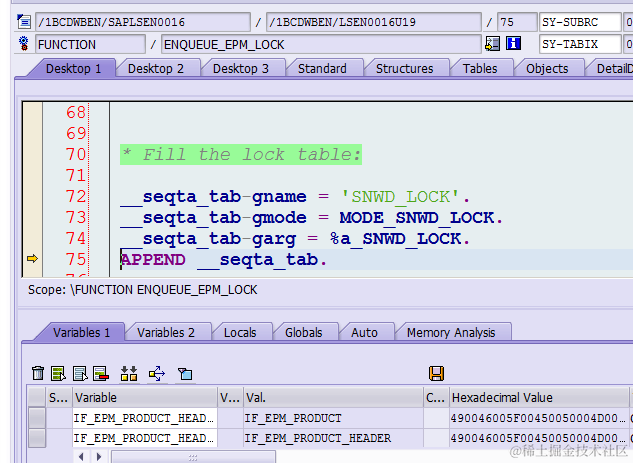Open the Locals tab

coord(240,333)
